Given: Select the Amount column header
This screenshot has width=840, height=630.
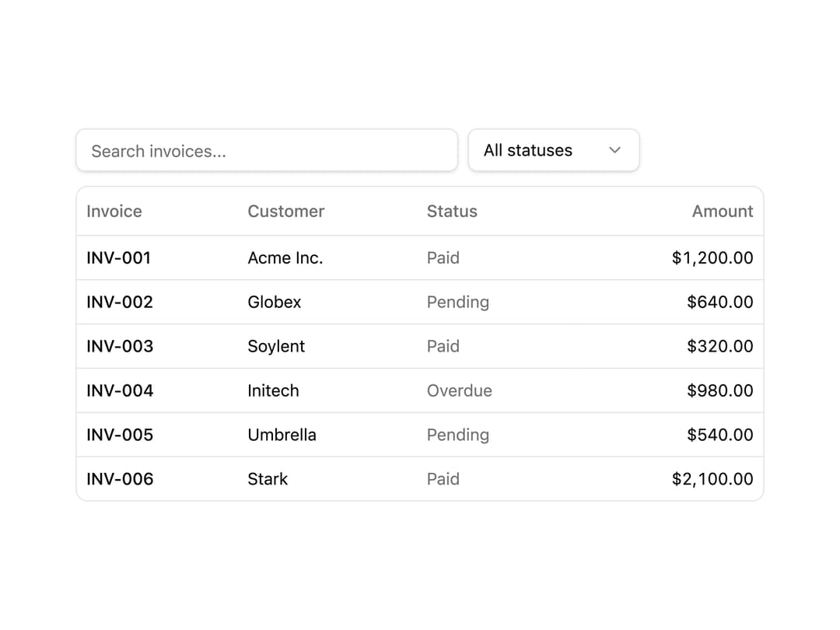Looking at the screenshot, I should [723, 211].
